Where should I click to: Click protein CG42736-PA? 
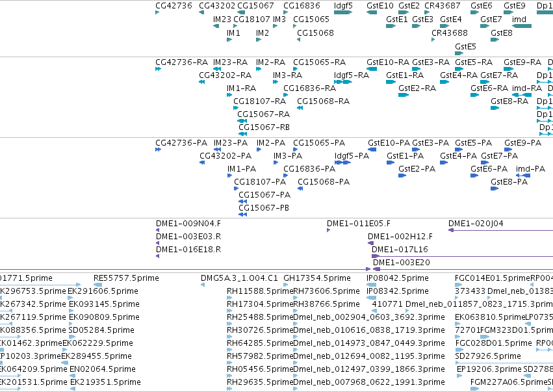181,143
